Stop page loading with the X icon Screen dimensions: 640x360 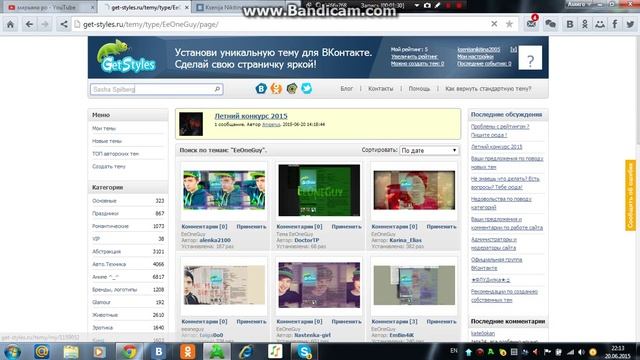click(x=494, y=24)
